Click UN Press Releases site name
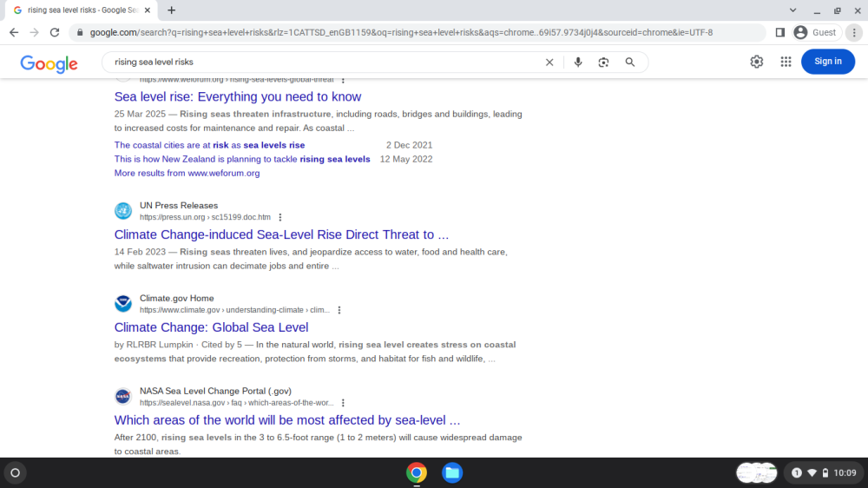This screenshot has width=868, height=488. click(x=178, y=206)
